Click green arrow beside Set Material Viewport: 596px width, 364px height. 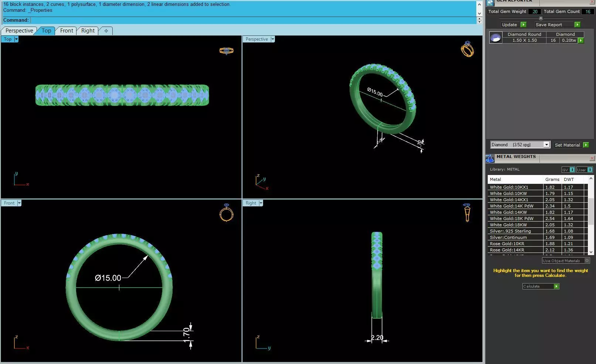pyautogui.click(x=586, y=145)
